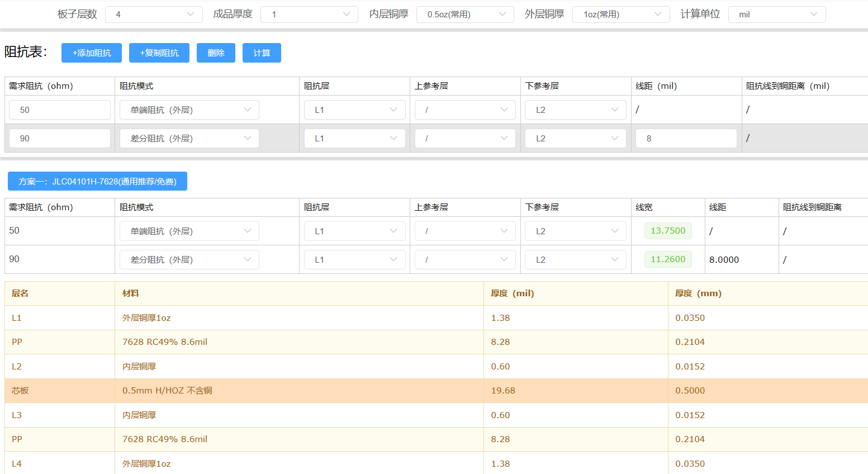Screen dimensions: 868x474
Task: Open 上参考层 dropdown in the 90 ohm input row
Action: pyautogui.click(x=466, y=138)
